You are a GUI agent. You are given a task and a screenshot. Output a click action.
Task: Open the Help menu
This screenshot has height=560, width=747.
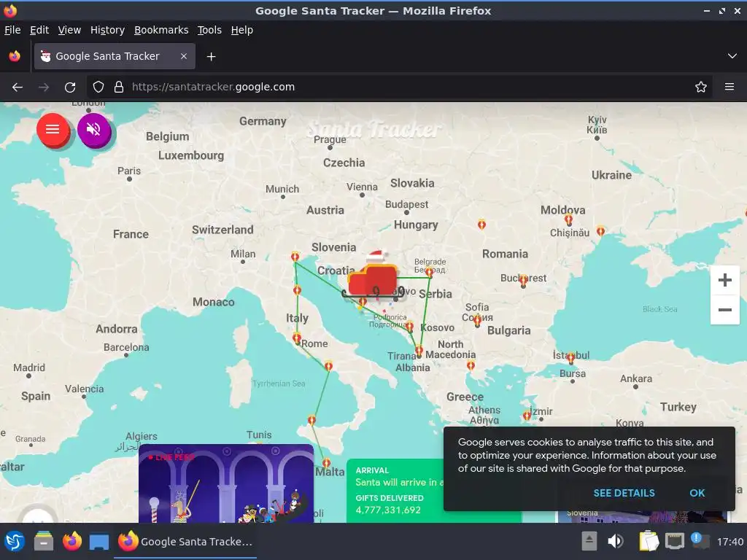click(242, 30)
